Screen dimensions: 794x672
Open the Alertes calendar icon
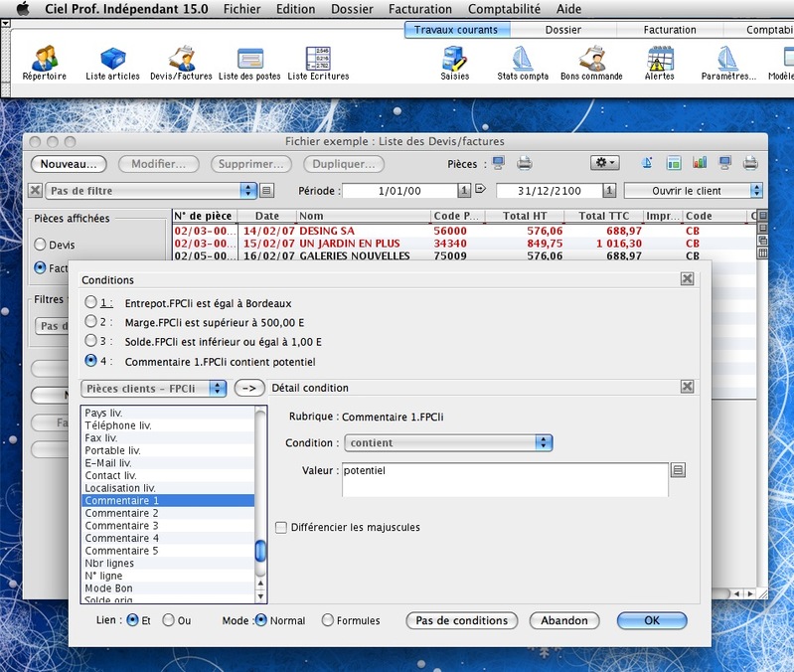(x=659, y=63)
